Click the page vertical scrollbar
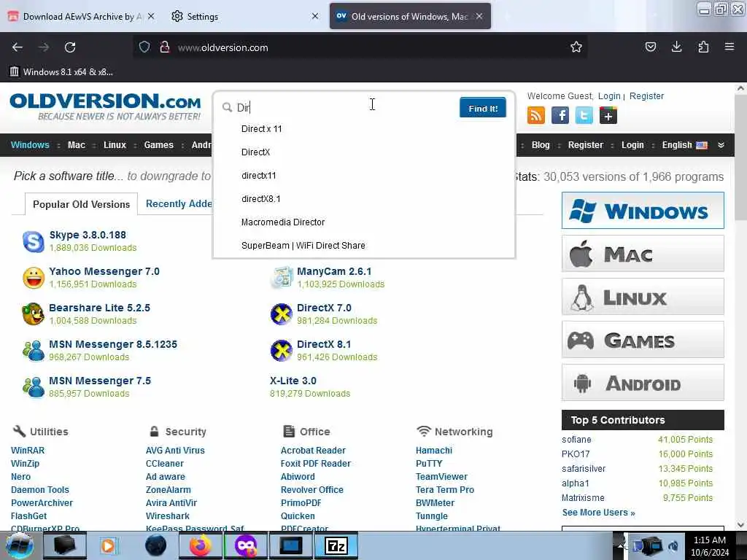 [740, 306]
